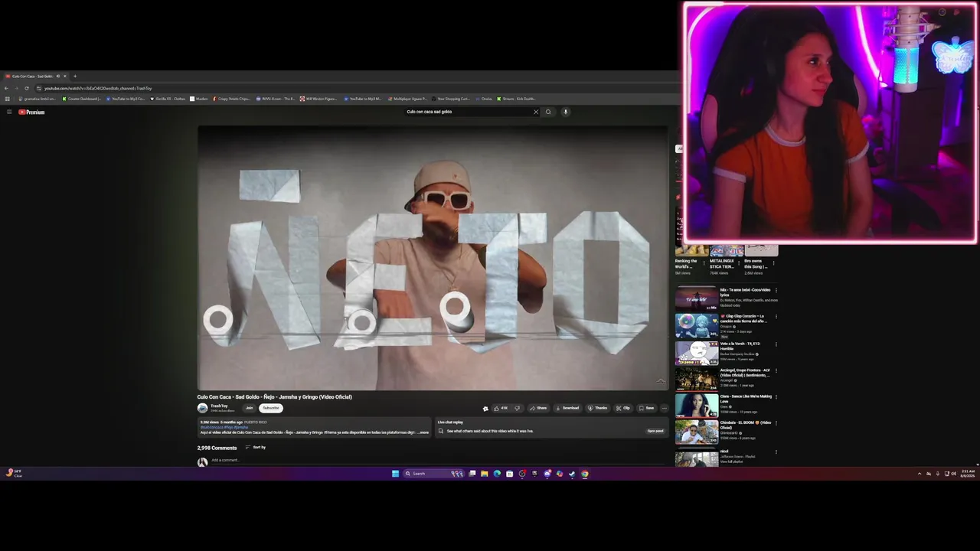Click the Join membership button

click(x=249, y=408)
